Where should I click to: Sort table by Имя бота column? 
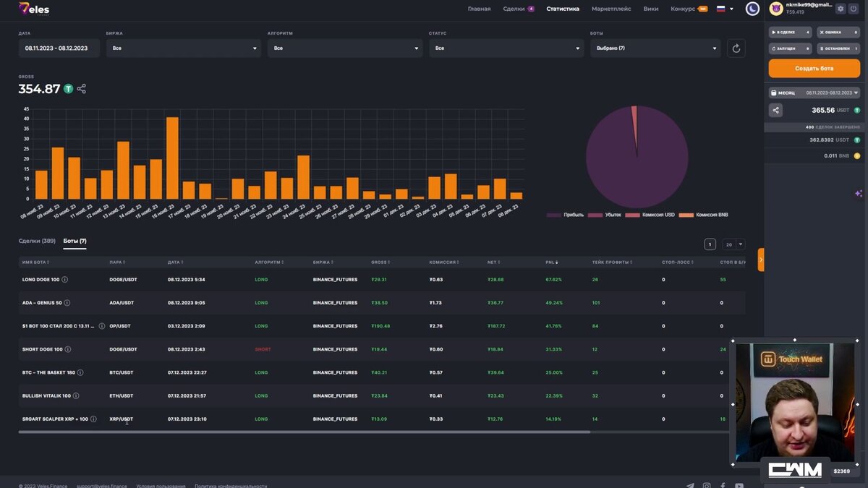[x=35, y=262]
